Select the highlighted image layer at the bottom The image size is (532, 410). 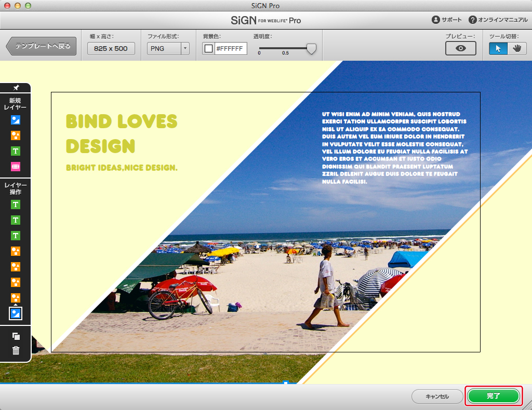click(16, 313)
